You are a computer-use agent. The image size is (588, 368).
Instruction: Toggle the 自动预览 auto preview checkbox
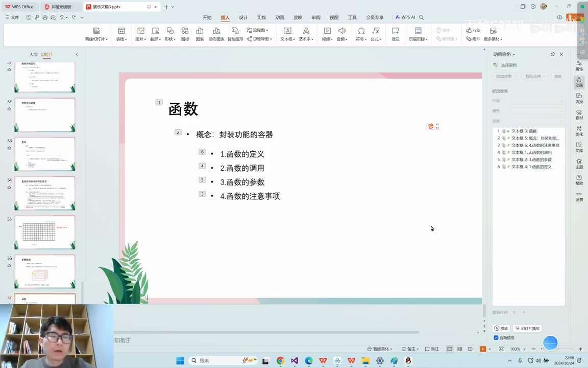(496, 337)
